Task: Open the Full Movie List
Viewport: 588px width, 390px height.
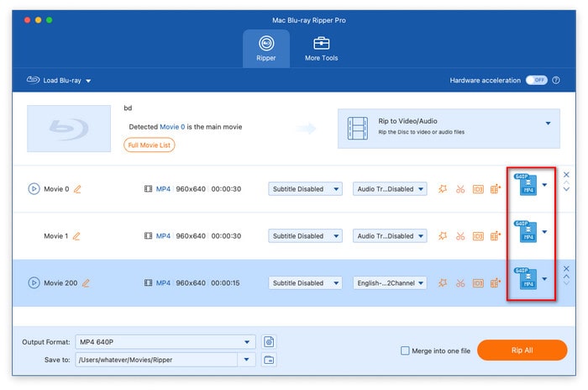Action: click(x=149, y=145)
